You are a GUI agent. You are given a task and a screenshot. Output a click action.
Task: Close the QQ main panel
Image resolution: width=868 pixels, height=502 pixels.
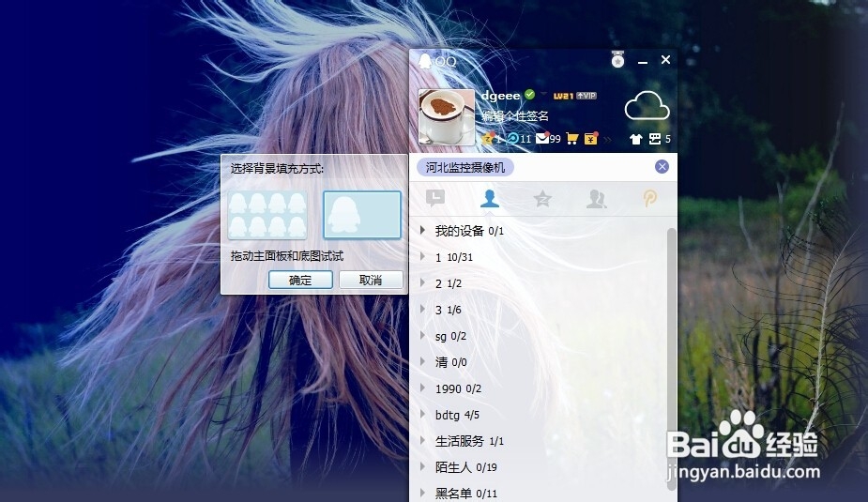pyautogui.click(x=666, y=59)
